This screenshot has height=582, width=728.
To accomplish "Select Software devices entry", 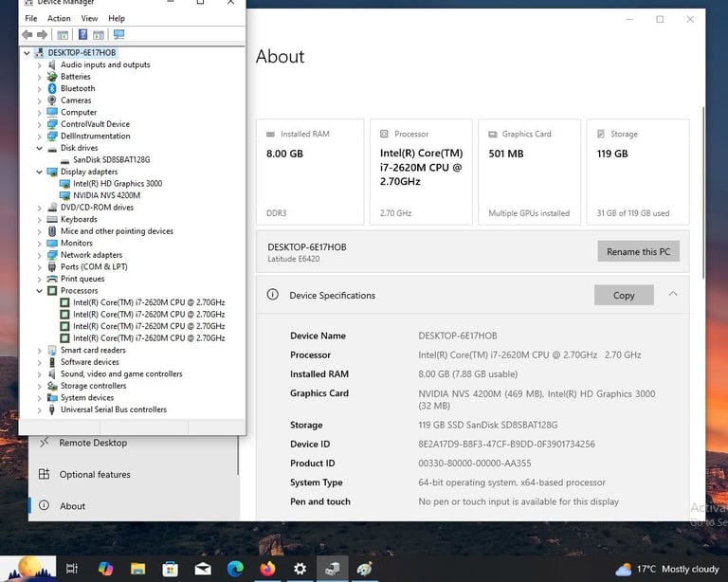I will (x=90, y=362).
